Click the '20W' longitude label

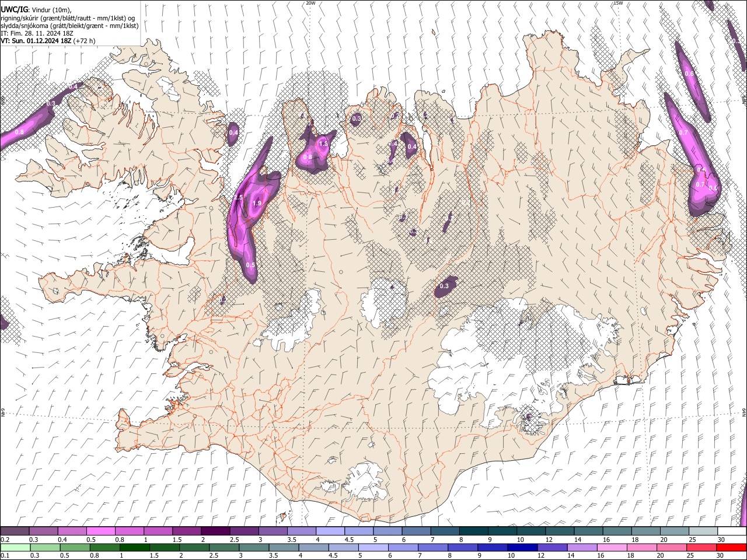point(310,3)
